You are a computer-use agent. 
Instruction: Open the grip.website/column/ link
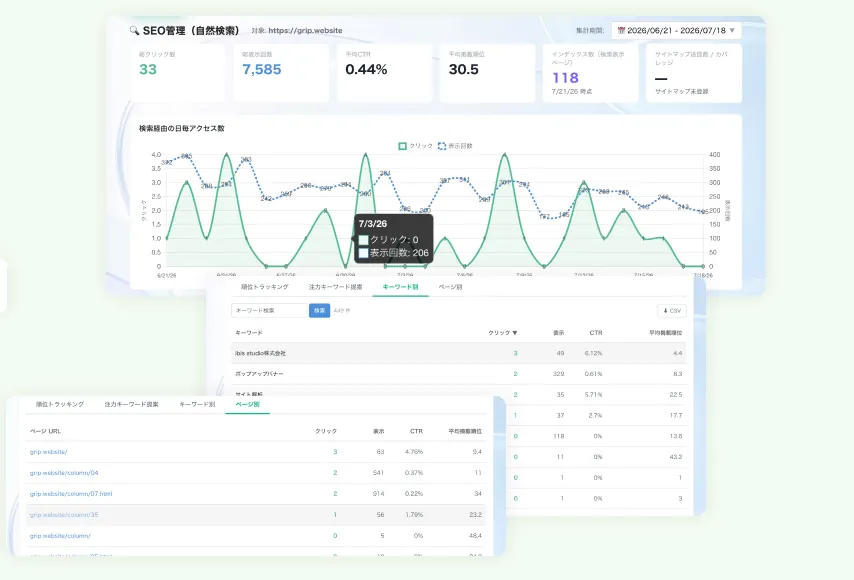[x=60, y=536]
